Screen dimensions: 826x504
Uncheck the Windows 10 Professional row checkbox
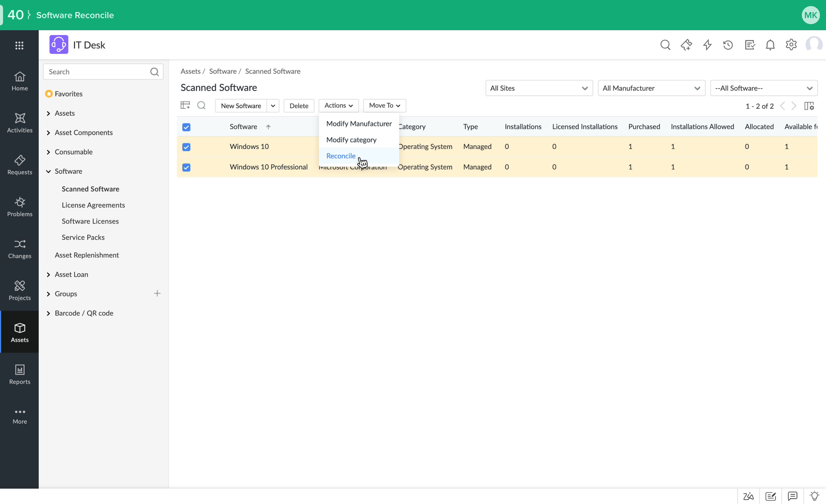(x=186, y=167)
